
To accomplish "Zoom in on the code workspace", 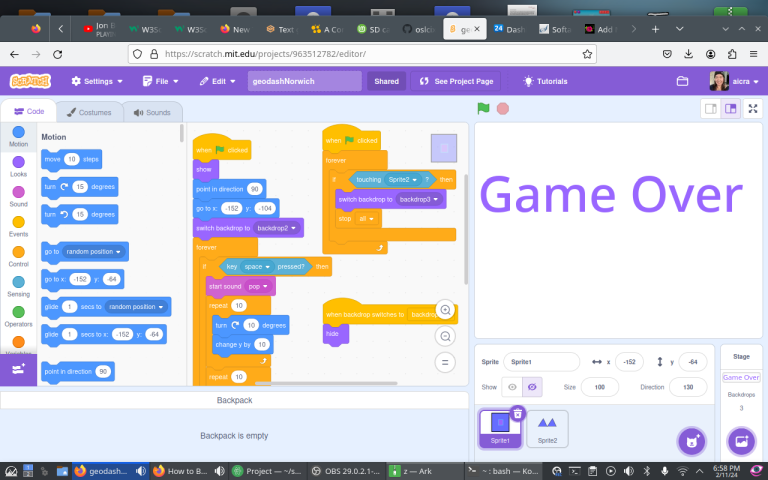I will click(x=445, y=310).
